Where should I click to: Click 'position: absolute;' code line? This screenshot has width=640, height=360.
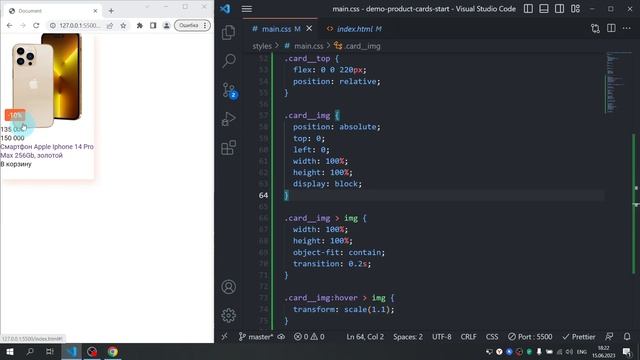[x=336, y=127]
